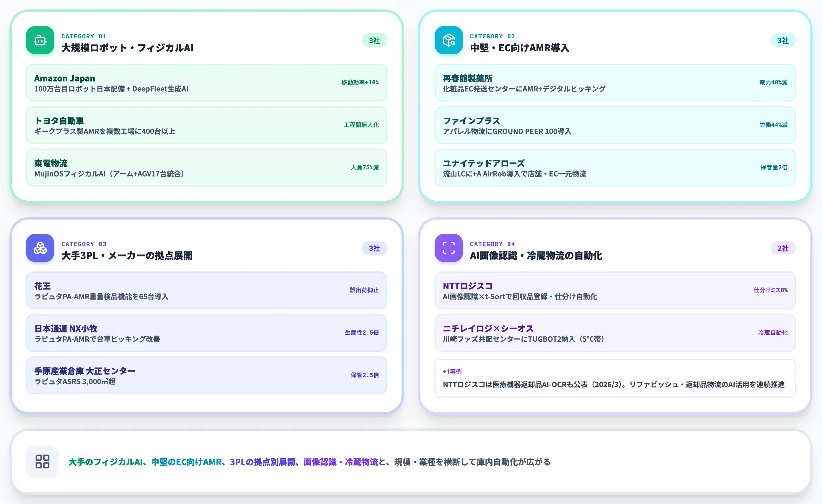
Task: Click the 生産性2.5倍 metric tag
Action: (362, 332)
